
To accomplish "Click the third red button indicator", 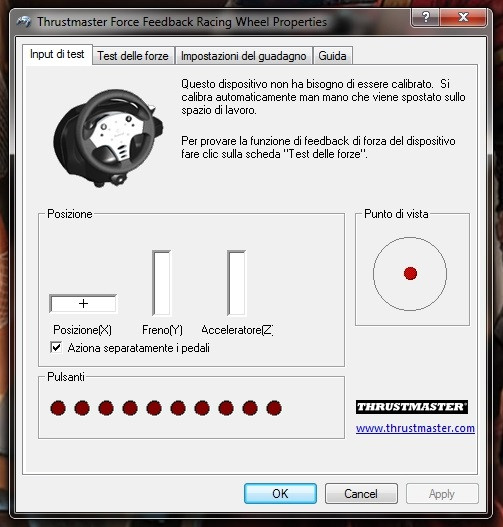I will pyautogui.click(x=106, y=408).
